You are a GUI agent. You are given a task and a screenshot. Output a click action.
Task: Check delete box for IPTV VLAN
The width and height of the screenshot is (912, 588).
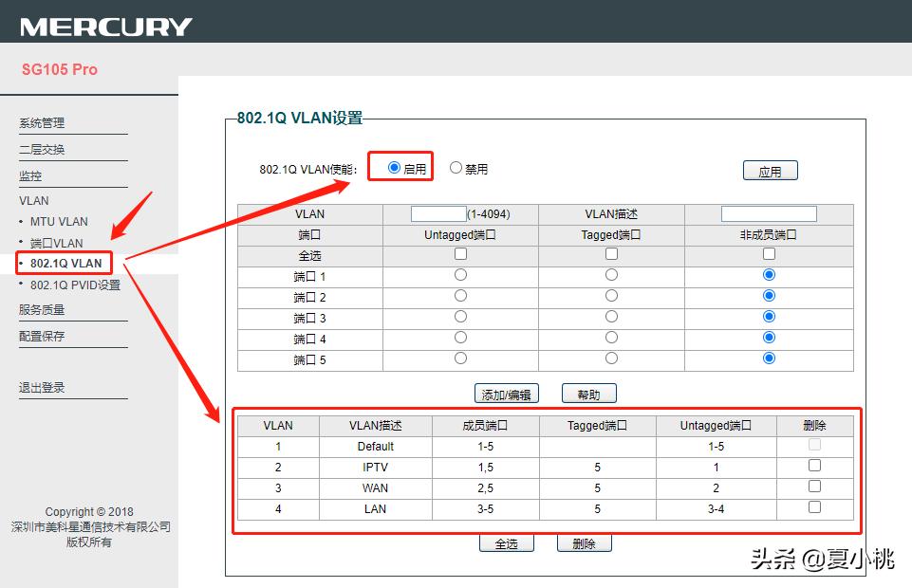point(814,466)
